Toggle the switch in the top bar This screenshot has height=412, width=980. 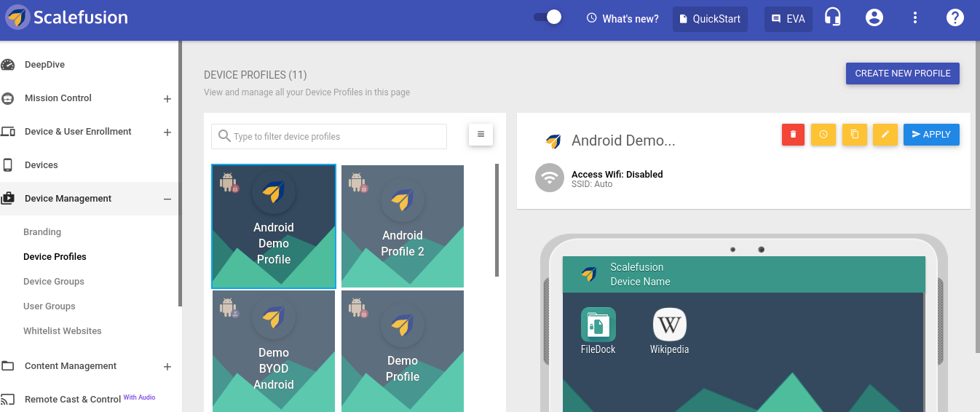pyautogui.click(x=548, y=17)
